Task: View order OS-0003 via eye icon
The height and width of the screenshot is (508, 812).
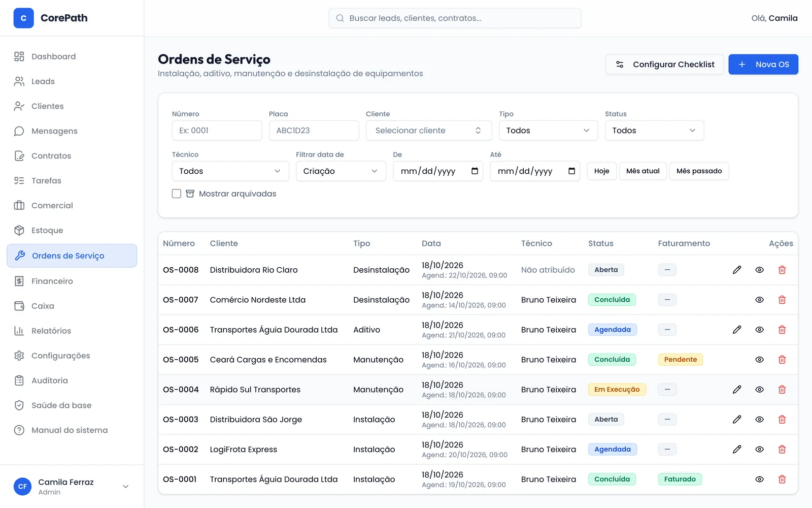Action: click(759, 420)
